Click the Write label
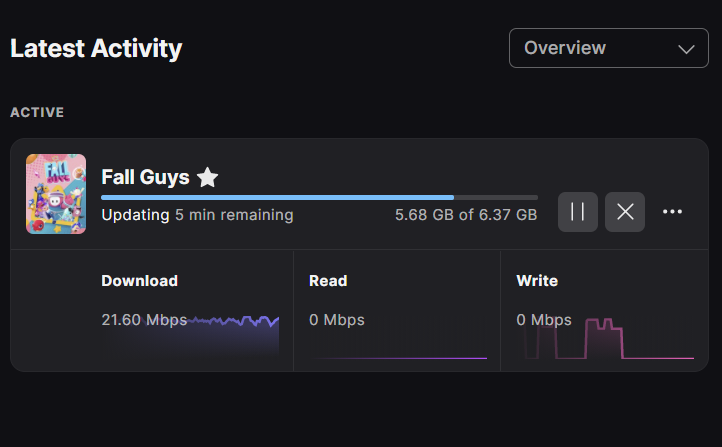 coord(537,281)
